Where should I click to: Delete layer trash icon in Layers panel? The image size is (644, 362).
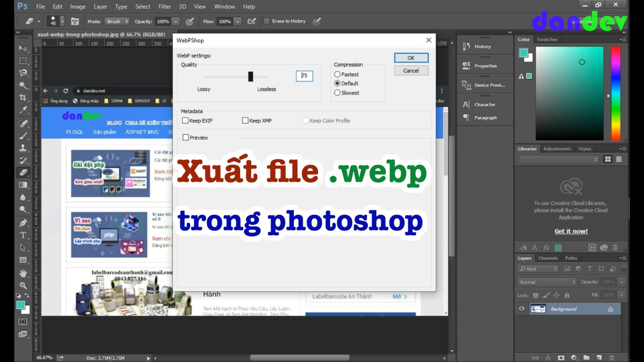611,357
